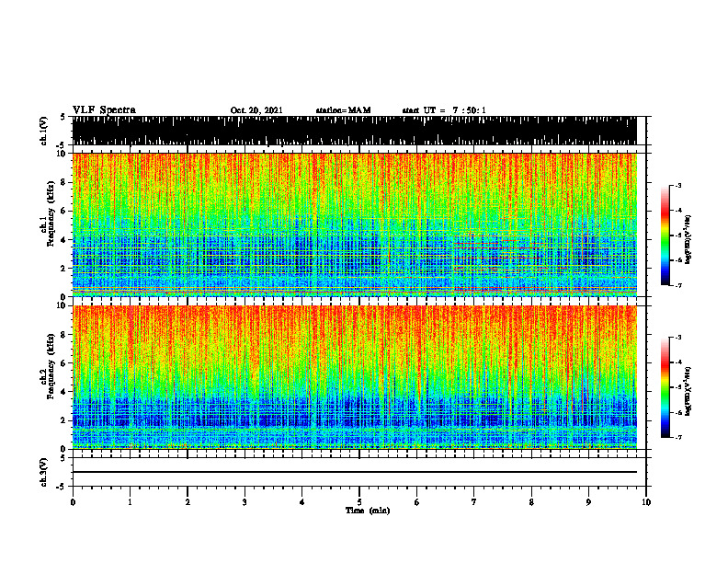Click the "8" kHz tick on ch.1 axis

pyautogui.click(x=64, y=182)
